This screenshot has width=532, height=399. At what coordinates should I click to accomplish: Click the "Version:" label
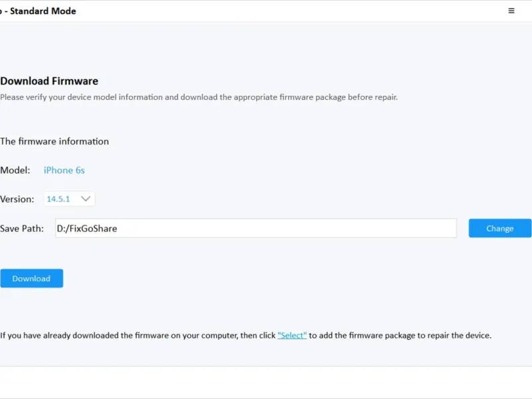[17, 199]
